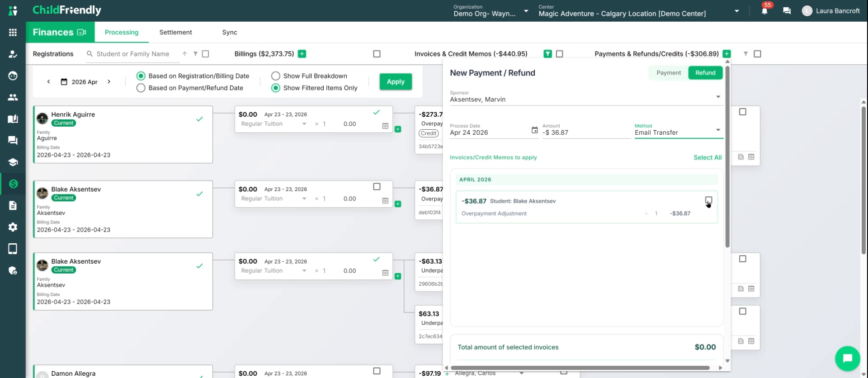Image resolution: width=868 pixels, height=378 pixels.
Task: Open the open-book curriculum sidebar icon
Action: click(x=13, y=119)
